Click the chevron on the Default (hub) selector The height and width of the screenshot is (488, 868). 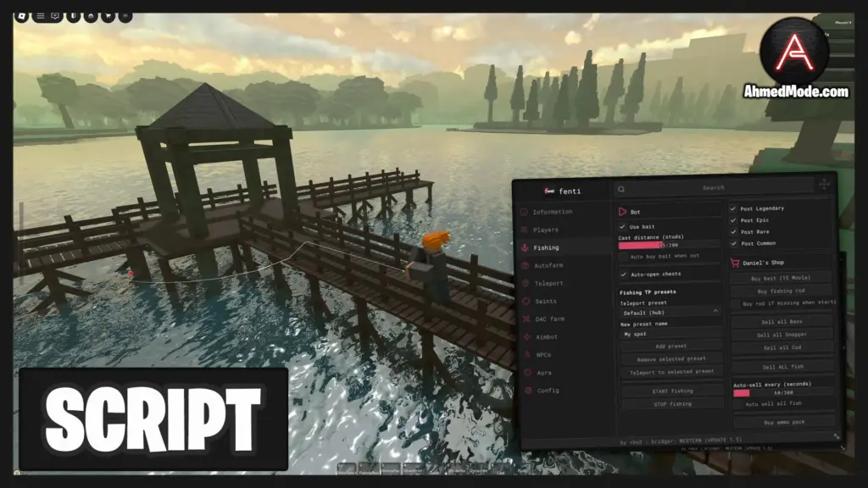point(714,311)
